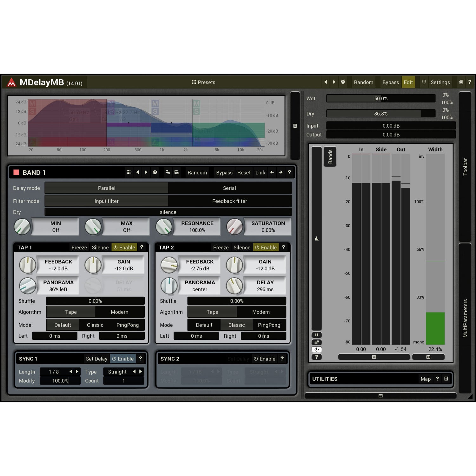476x476 pixels.
Task: Open Sync 1 Length 1/8 selector
Action: [x=54, y=372]
